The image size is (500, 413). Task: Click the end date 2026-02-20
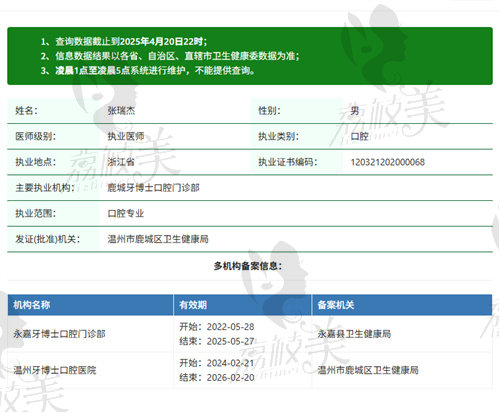[x=230, y=377]
